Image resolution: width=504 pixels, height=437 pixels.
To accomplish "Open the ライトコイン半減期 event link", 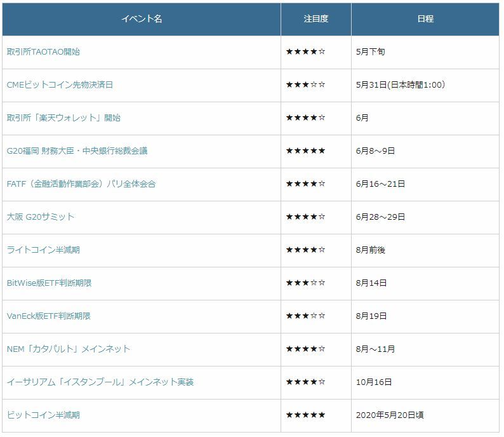I will 43,250.
